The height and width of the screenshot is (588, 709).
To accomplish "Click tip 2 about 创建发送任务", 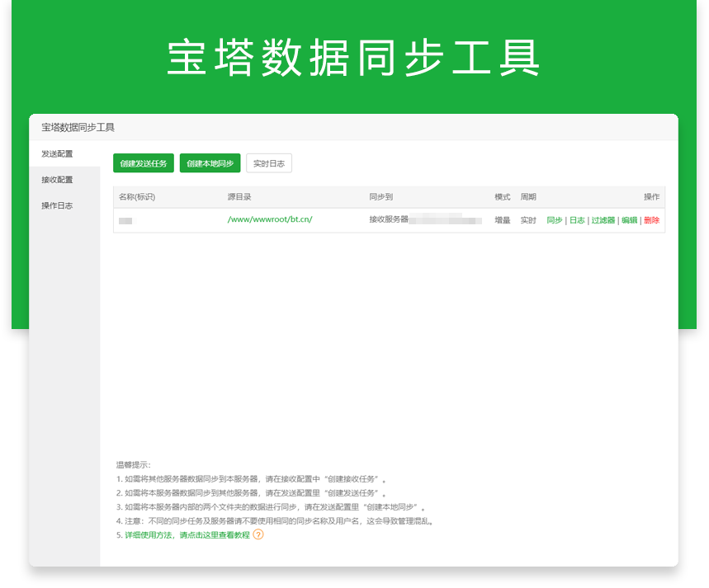I will point(251,493).
